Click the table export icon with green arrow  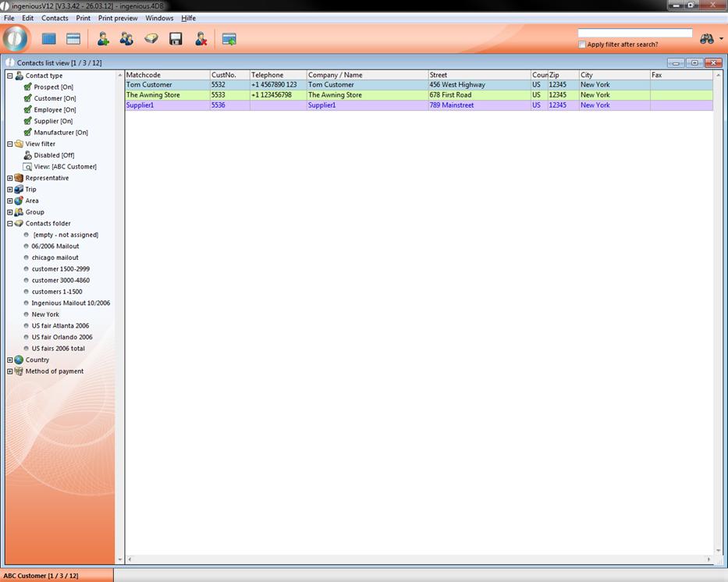tap(229, 38)
